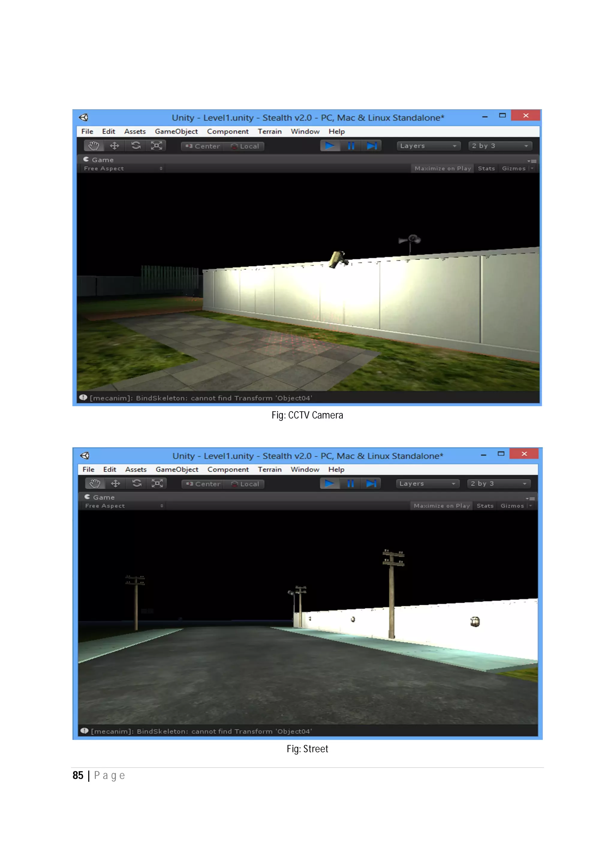Screen dimensions: 614x868
Task: Click mecanim error message in top window
Action: pos(201,398)
